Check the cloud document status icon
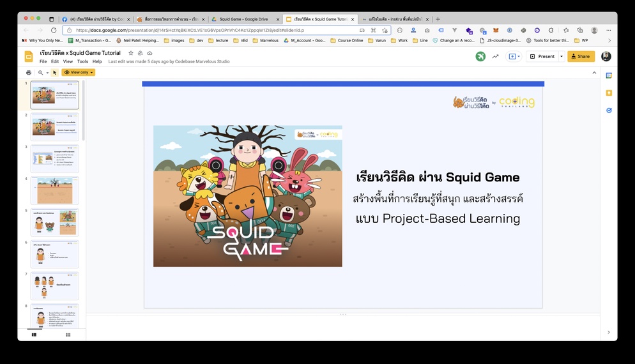635x364 pixels. (149, 53)
